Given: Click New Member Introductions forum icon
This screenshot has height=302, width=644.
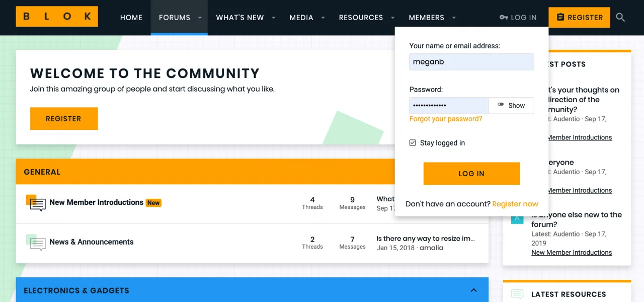Looking at the screenshot, I should pos(37,203).
